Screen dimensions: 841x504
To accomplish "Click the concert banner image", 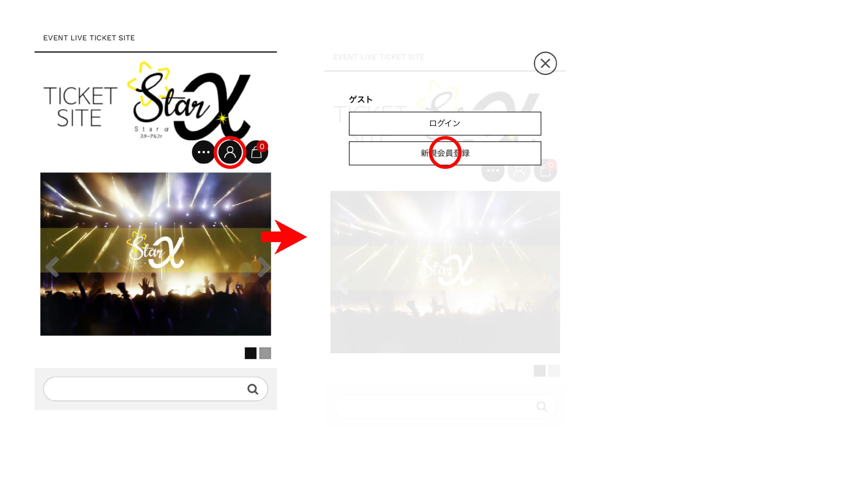I will point(155,254).
